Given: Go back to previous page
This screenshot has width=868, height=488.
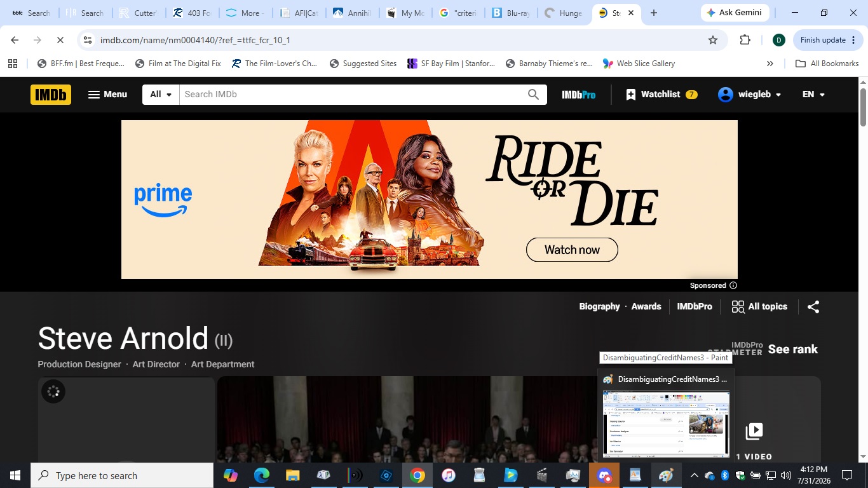Looking at the screenshot, I should 15,40.
